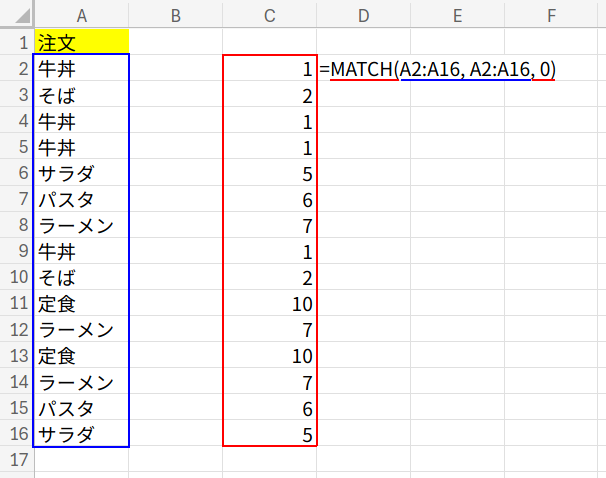The height and width of the screenshot is (478, 606).
Task: Click the column F header
Action: 551,15
